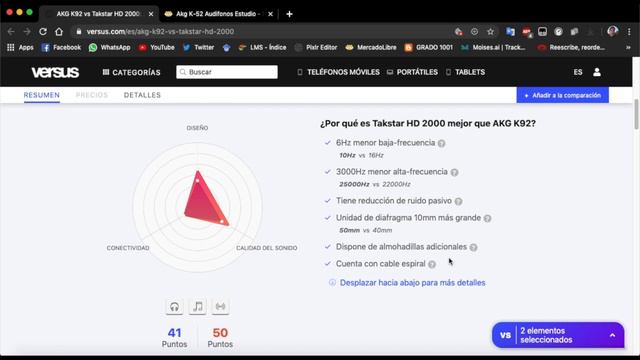Open the CATEGORÍAS menu
This screenshot has height=360, width=640.
(x=131, y=72)
